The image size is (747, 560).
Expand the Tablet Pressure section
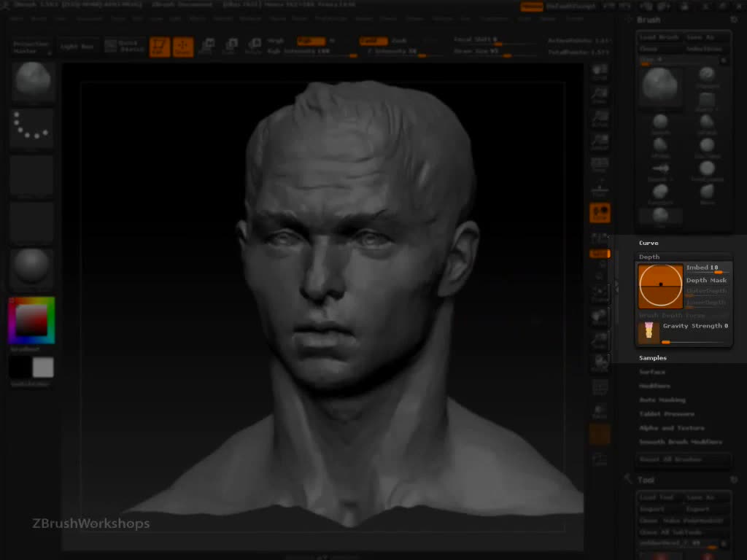pyautogui.click(x=667, y=414)
